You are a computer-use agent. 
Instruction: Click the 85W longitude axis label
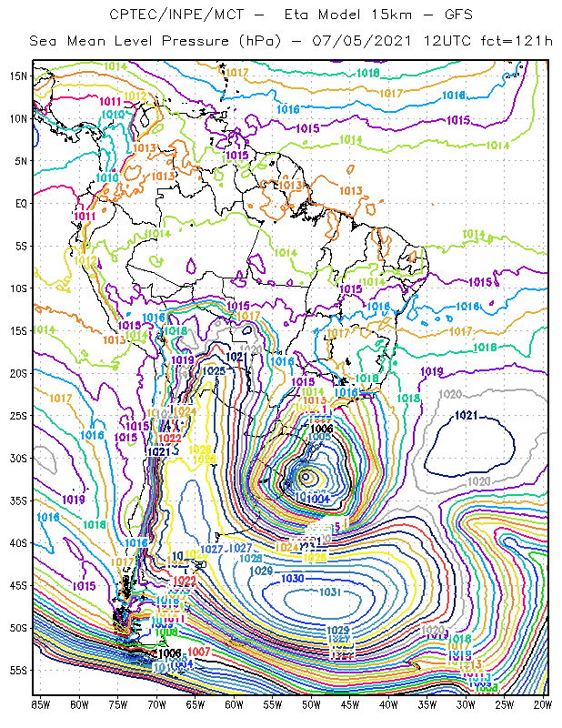coord(40,705)
